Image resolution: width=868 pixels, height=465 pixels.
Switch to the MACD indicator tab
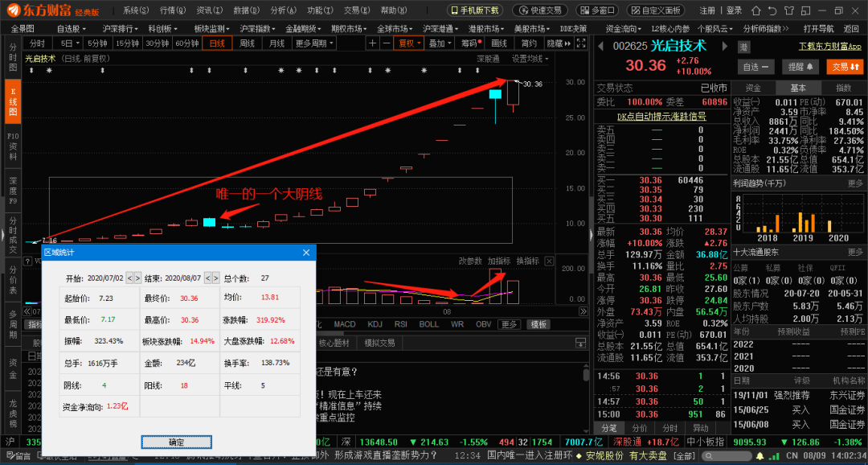[344, 323]
